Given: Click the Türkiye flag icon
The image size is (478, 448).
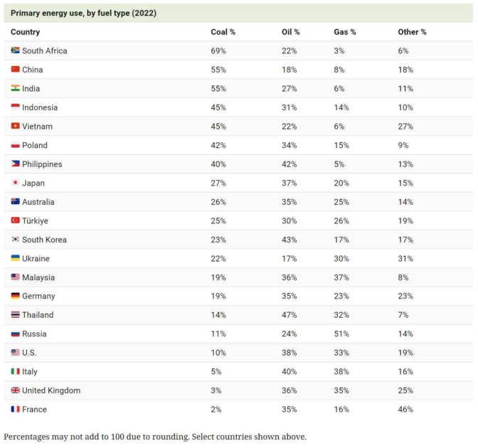Looking at the screenshot, I should coord(15,220).
